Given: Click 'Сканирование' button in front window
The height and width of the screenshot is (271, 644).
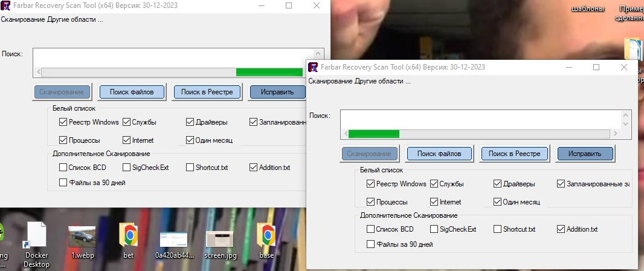Looking at the screenshot, I should (369, 154).
